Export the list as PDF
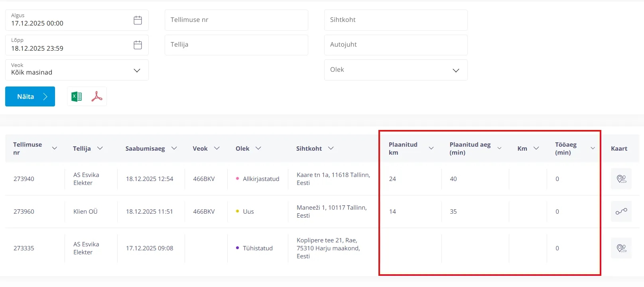Image resolution: width=644 pixels, height=287 pixels. [97, 96]
